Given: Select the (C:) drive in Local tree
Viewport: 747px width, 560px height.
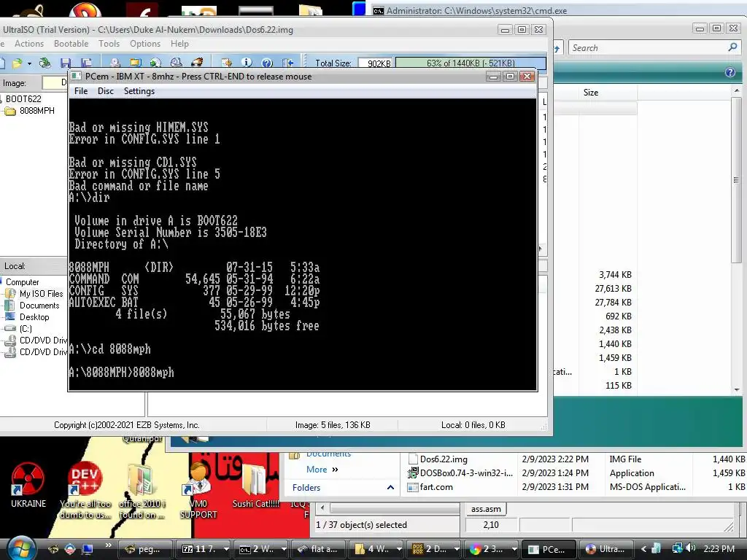Looking at the screenshot, I should [x=26, y=329].
